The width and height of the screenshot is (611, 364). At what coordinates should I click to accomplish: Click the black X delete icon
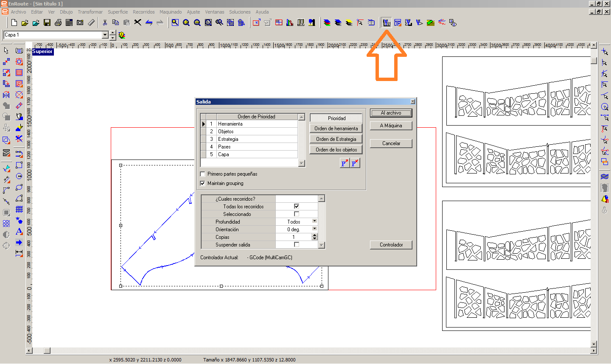coord(137,22)
